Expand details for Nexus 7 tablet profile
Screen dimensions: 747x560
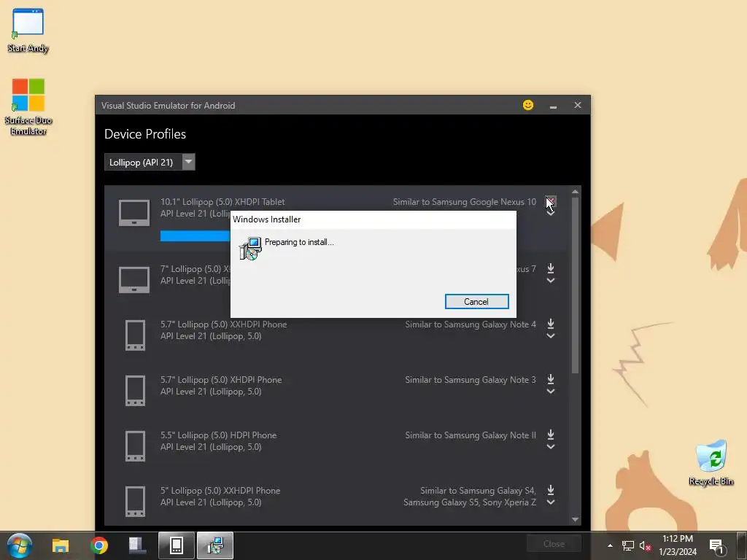[x=551, y=281]
